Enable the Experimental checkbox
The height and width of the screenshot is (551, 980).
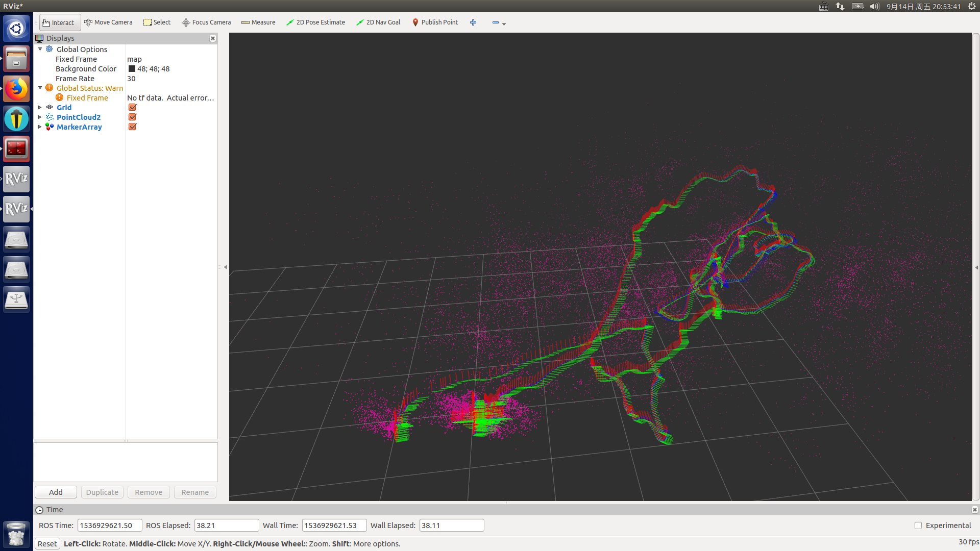pos(918,525)
